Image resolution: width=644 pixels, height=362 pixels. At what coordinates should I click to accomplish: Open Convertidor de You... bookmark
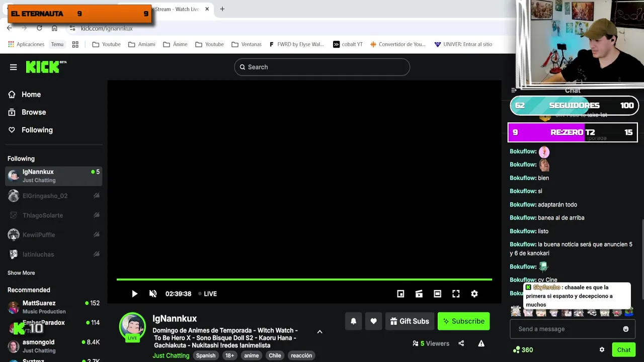pyautogui.click(x=397, y=44)
